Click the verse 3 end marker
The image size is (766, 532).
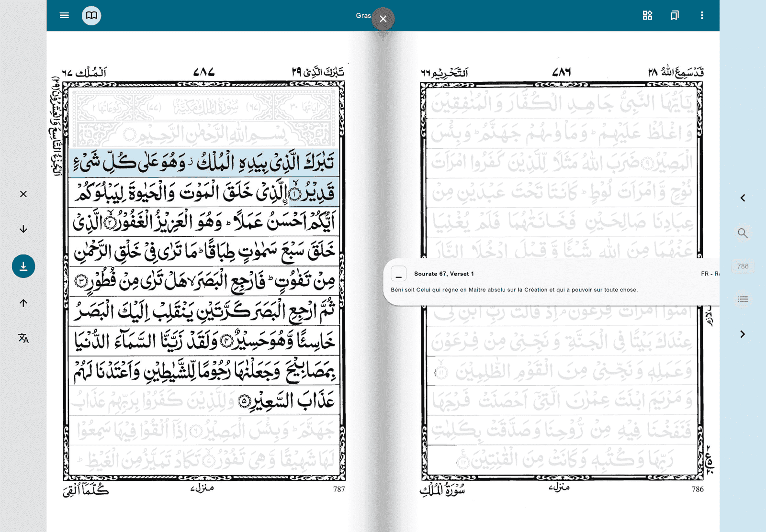pos(82,281)
